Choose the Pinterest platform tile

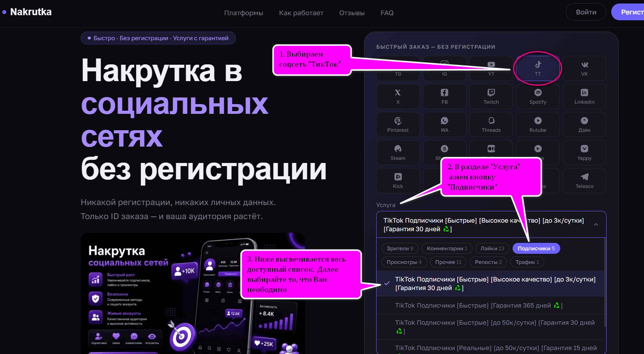(398, 124)
